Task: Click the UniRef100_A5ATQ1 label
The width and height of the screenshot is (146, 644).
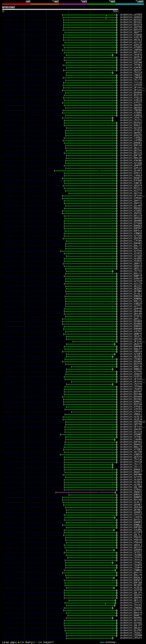Action: click(131, 214)
